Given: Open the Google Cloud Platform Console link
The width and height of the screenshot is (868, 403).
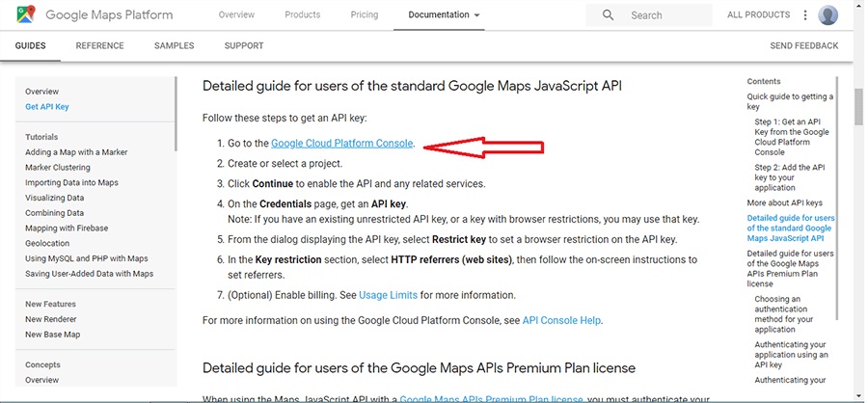Looking at the screenshot, I should pos(341,144).
